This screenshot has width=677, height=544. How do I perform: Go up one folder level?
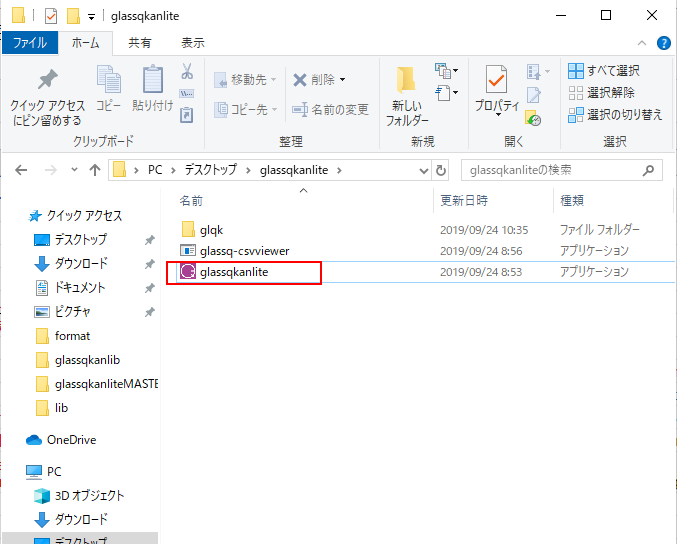[x=95, y=170]
